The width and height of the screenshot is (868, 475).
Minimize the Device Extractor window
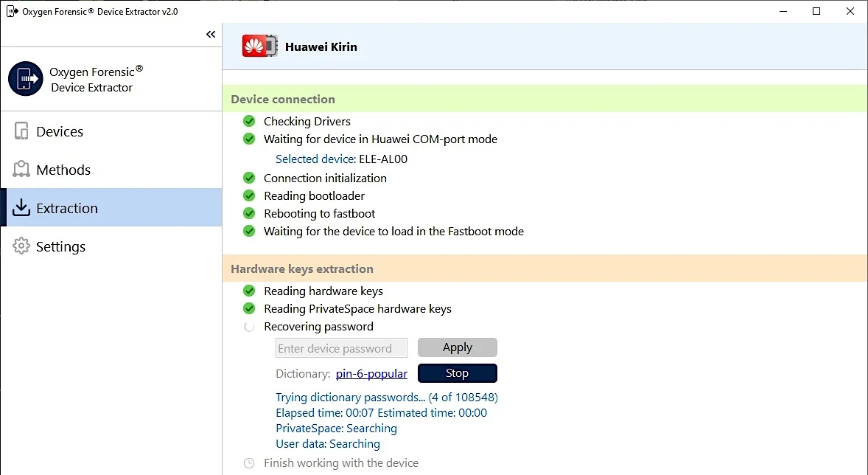pyautogui.click(x=783, y=11)
